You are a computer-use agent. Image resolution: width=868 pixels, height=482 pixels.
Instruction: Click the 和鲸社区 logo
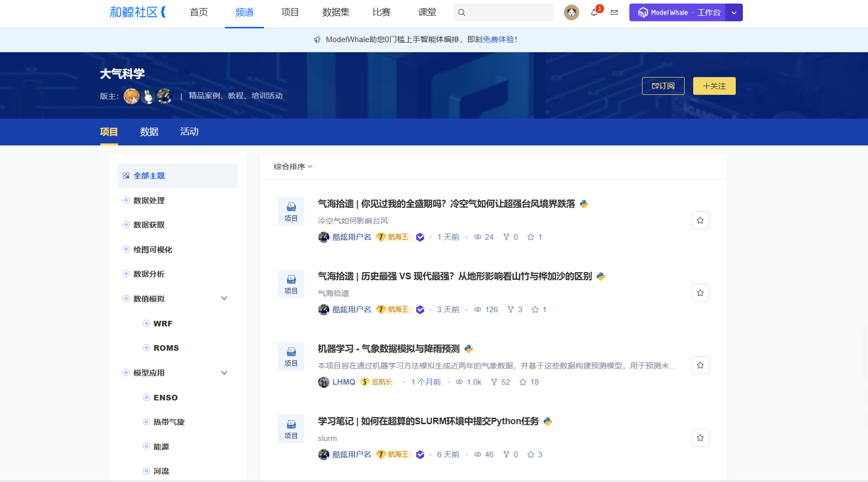[138, 12]
